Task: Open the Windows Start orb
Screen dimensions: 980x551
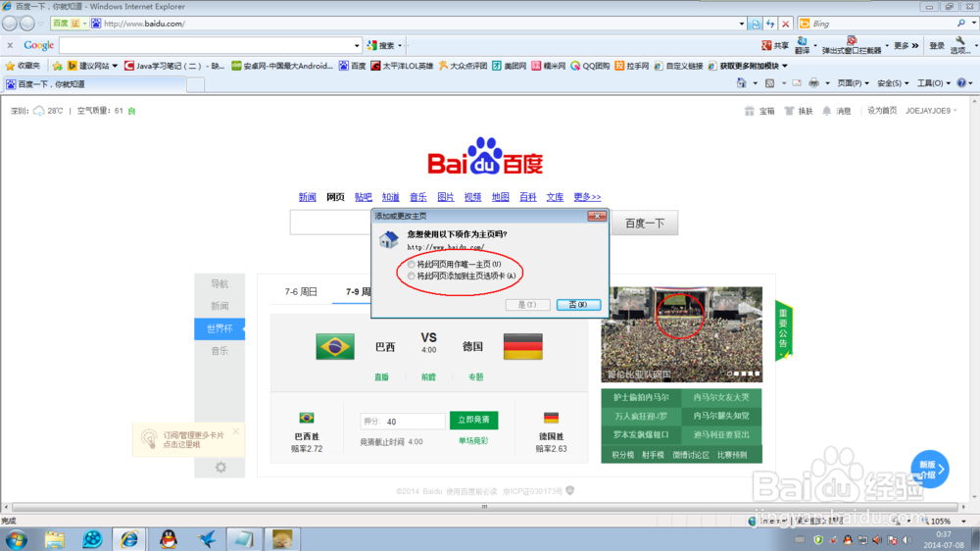Action: click(17, 539)
